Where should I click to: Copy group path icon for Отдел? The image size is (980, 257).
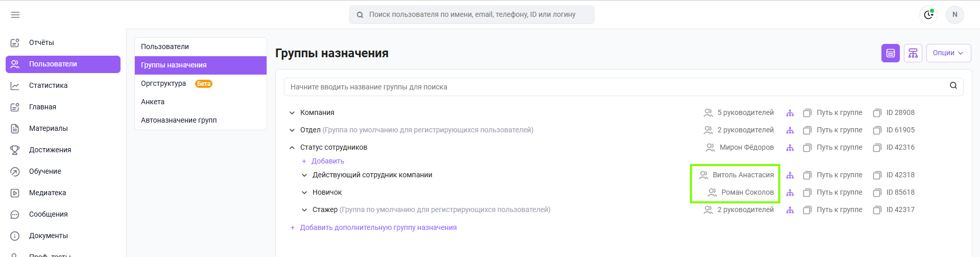point(807,130)
